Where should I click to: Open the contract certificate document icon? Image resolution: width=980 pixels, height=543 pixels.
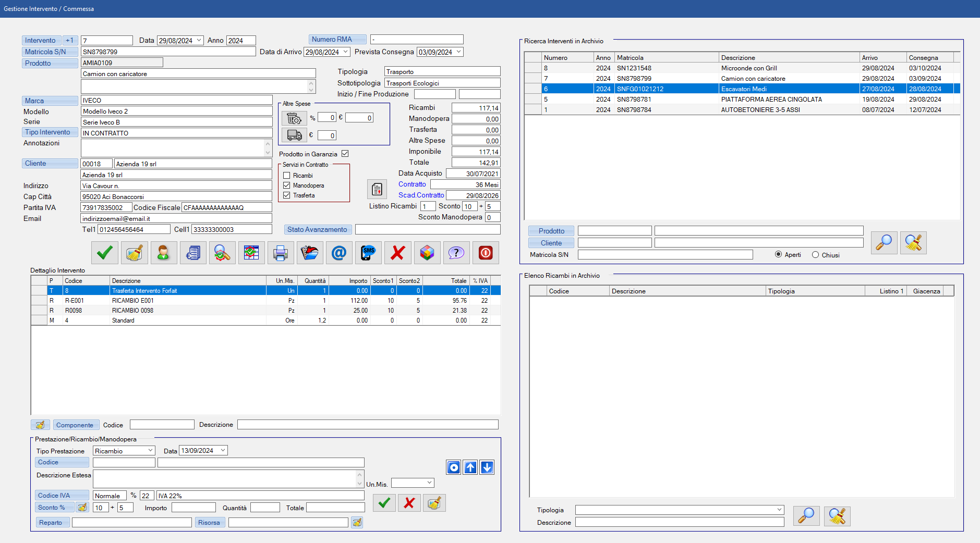[x=377, y=190]
